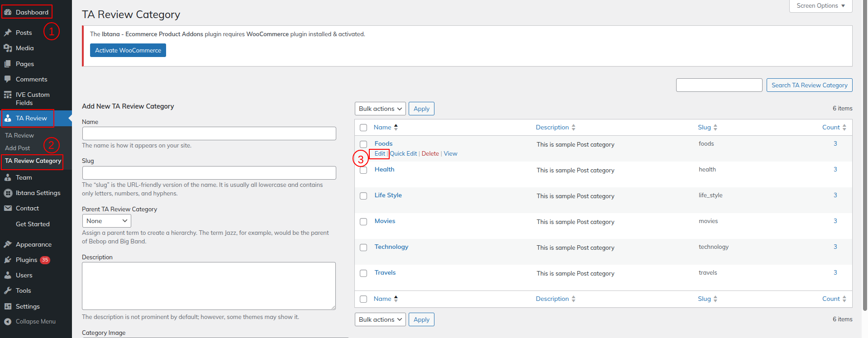Click the Media library icon
Screen dimensions: 868x338
click(8, 48)
